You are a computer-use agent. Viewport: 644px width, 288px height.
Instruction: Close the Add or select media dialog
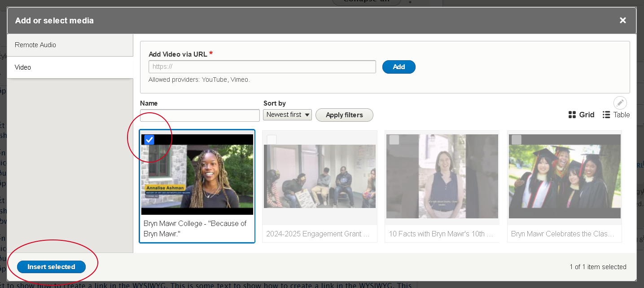click(x=622, y=20)
